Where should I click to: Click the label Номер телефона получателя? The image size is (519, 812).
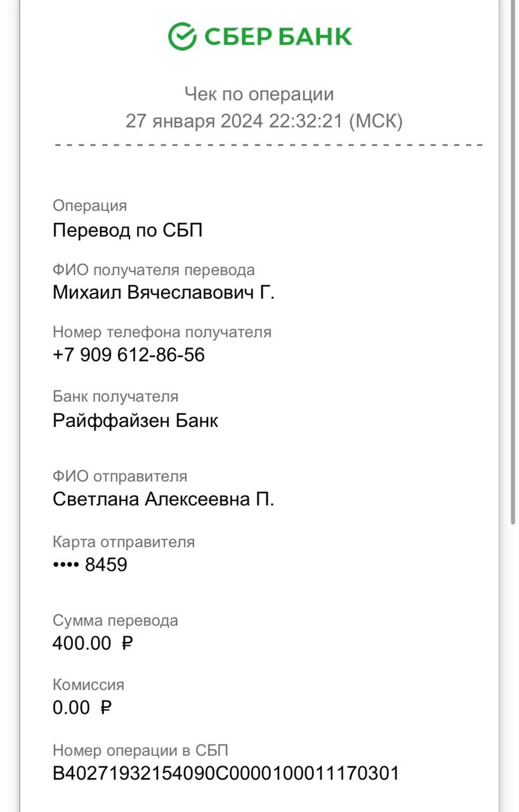click(x=162, y=332)
